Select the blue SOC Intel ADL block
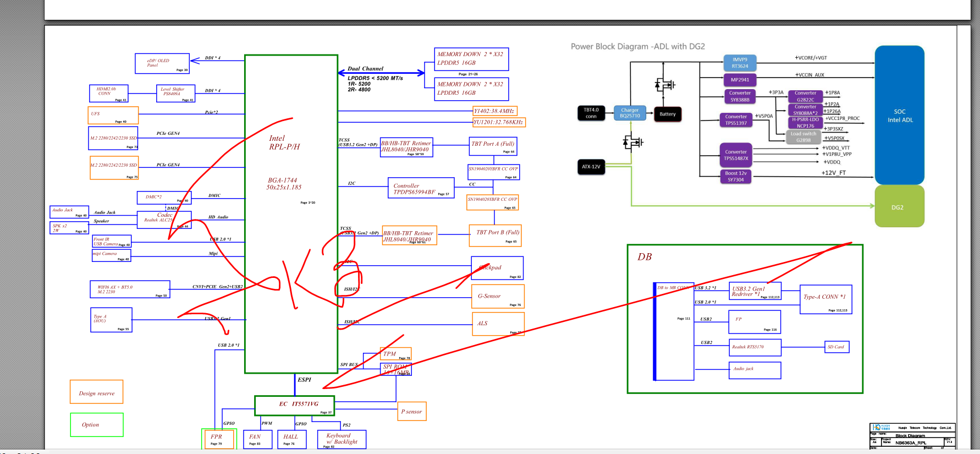980x454 pixels. click(x=899, y=115)
